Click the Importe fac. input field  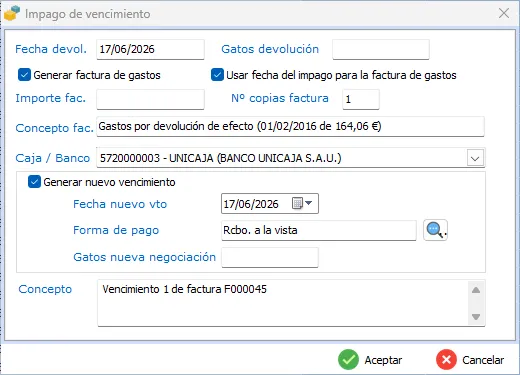tap(150, 99)
